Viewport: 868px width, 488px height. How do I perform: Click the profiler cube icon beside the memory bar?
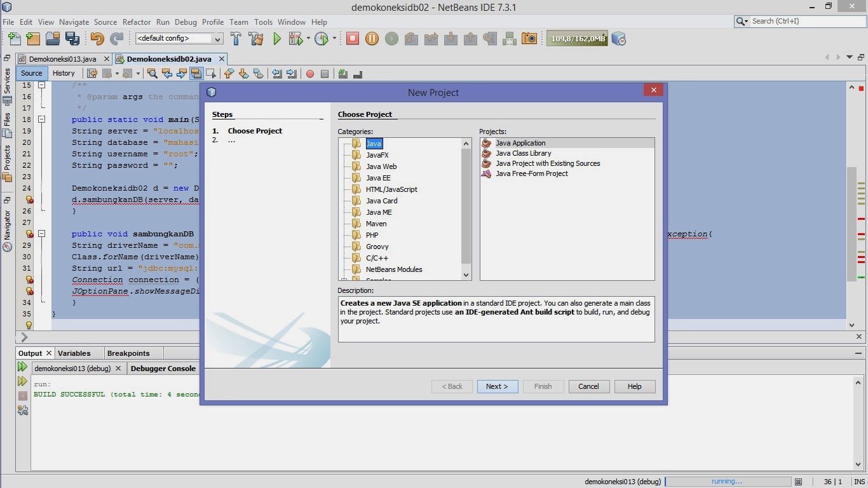619,39
